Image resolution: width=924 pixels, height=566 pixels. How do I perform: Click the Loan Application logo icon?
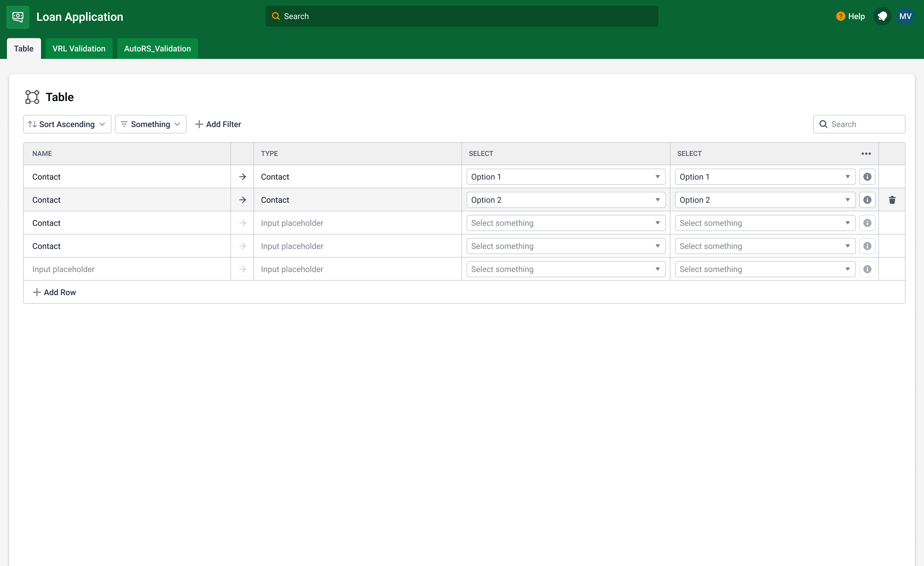click(18, 17)
